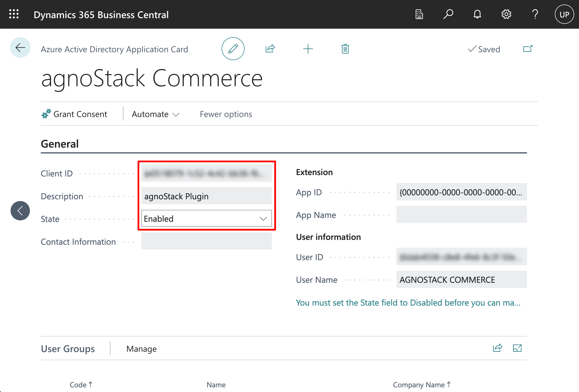Open the app launcher waffle menu

pos(14,14)
